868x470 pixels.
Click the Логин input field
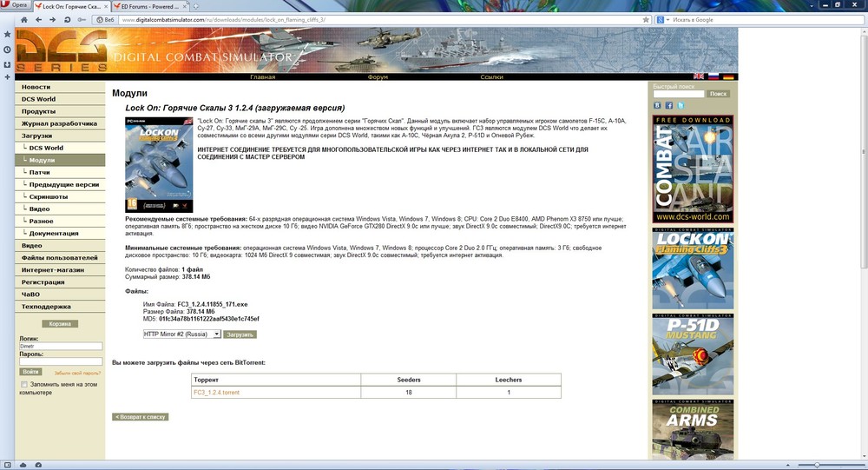[61, 346]
